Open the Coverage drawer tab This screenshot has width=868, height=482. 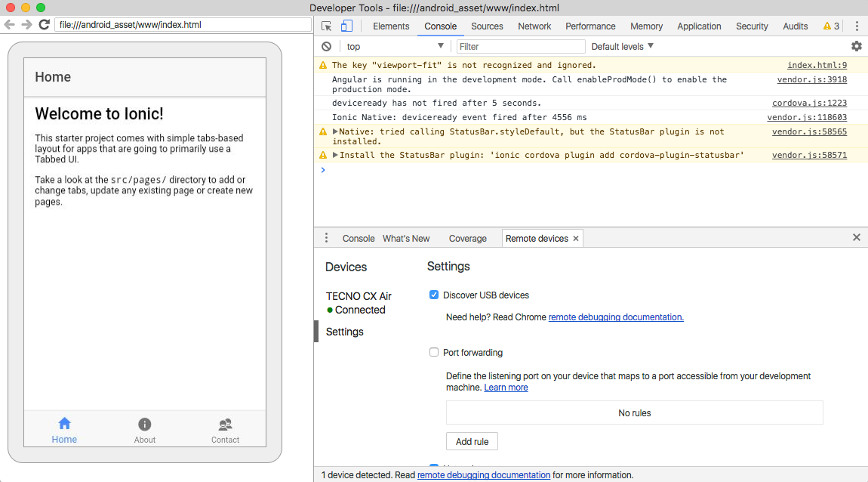coord(467,238)
